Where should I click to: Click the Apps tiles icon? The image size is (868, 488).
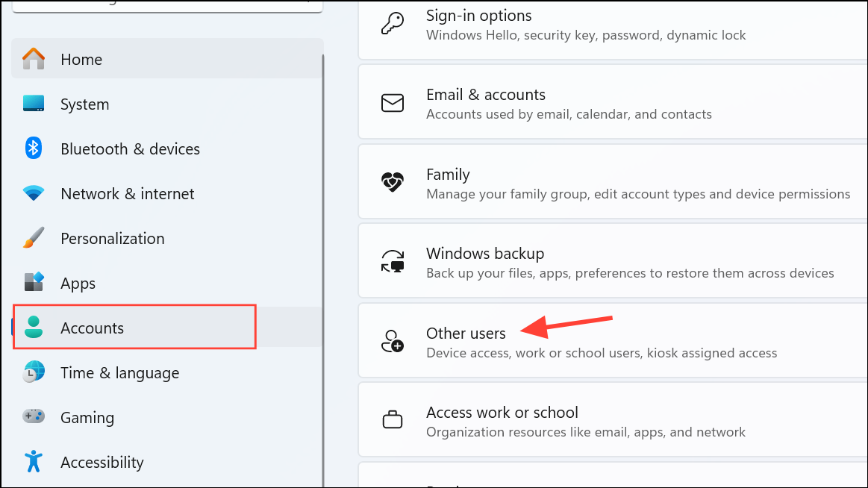(x=34, y=282)
